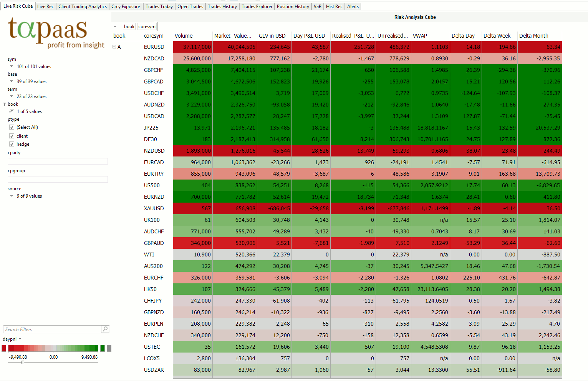The width and height of the screenshot is (588, 381).
Task: Expand the sym 101 of 101 values dropdown
Action: coord(12,67)
